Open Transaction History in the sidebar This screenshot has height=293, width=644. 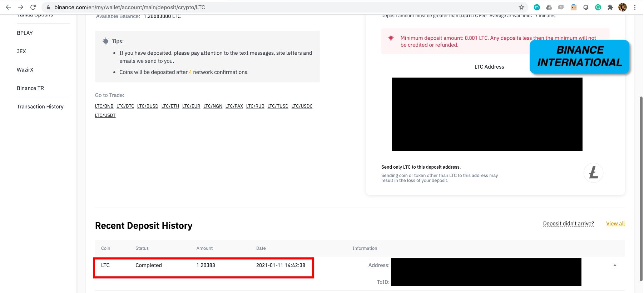(40, 106)
